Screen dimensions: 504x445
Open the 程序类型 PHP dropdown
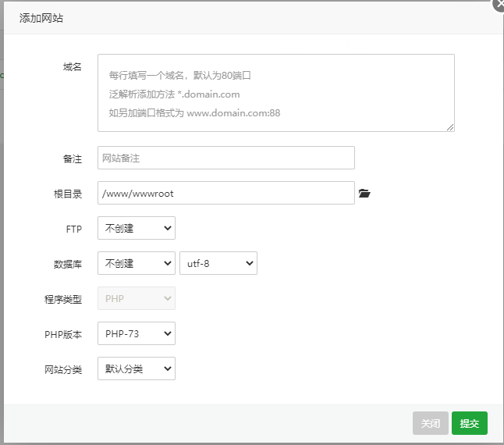[136, 298]
